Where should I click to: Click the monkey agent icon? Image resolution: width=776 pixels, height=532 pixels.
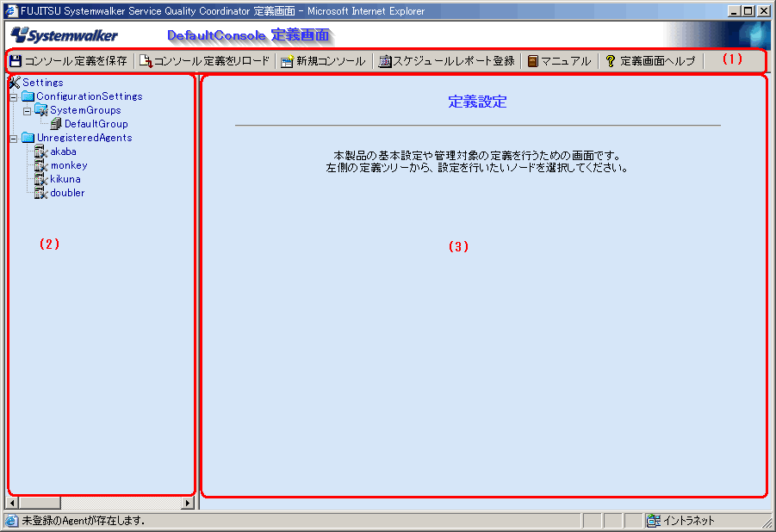pos(41,165)
